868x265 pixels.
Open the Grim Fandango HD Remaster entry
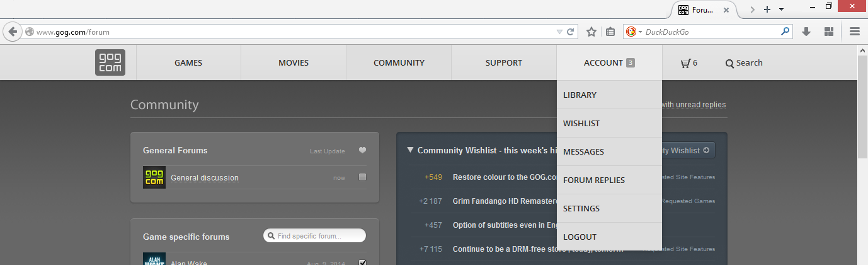[505, 201]
